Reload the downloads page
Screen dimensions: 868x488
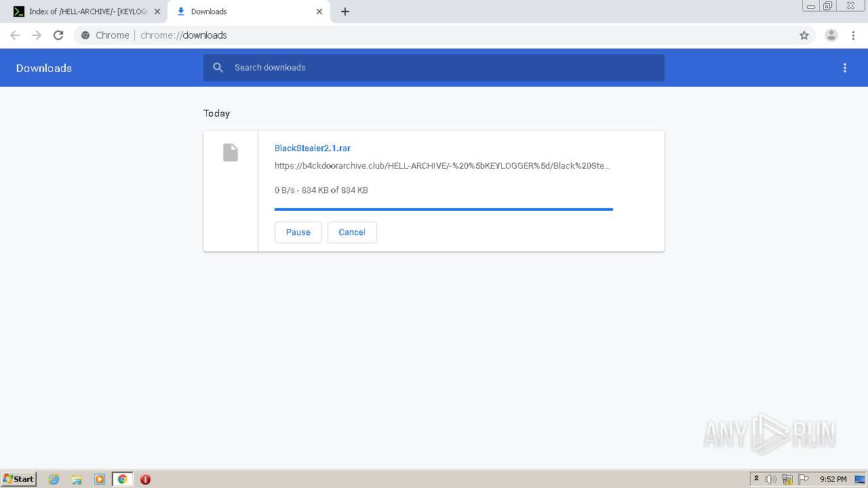(58, 35)
